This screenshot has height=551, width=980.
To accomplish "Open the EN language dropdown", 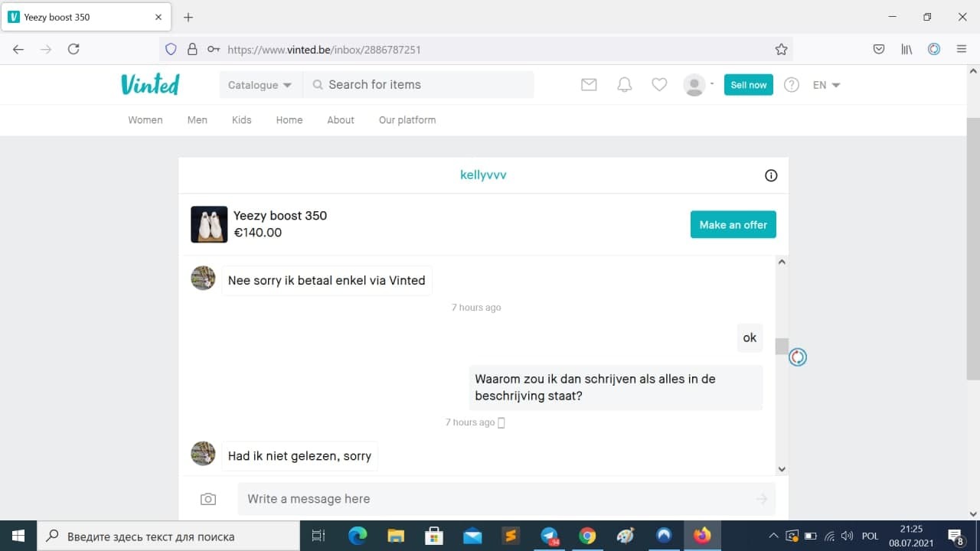I will 827,85.
